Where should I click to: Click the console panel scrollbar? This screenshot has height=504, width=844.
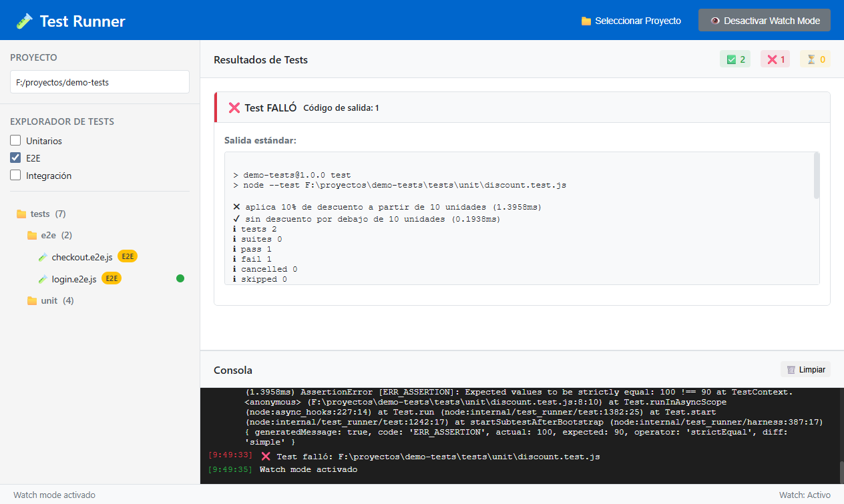841,471
